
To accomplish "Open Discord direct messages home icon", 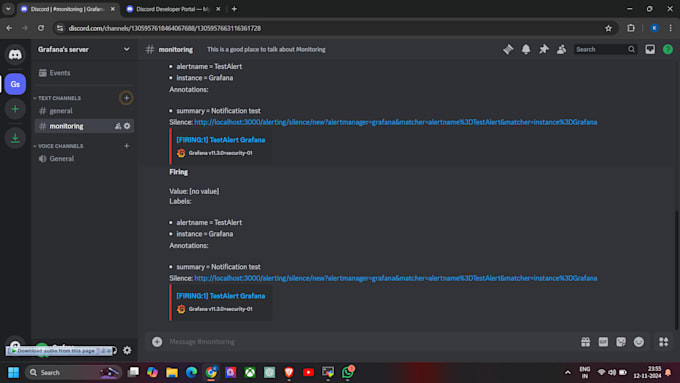I will 15,55.
